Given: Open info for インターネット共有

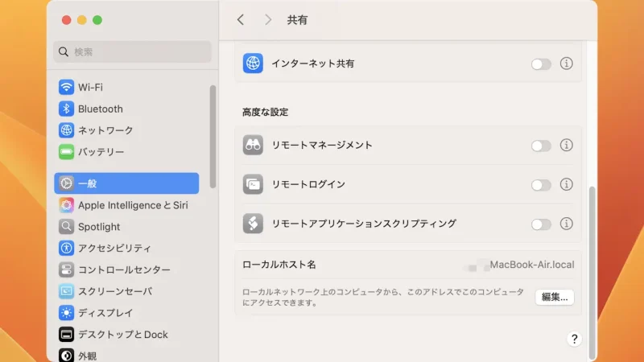Looking at the screenshot, I should (x=567, y=64).
